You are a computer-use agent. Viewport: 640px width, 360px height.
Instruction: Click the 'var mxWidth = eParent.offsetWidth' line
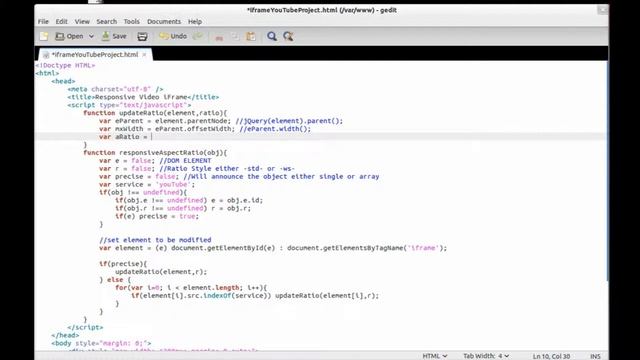click(205, 129)
